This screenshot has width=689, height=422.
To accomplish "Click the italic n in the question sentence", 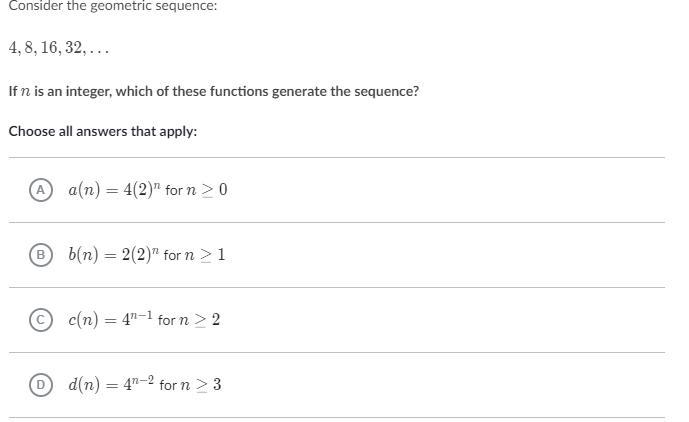I will (x=25, y=92).
